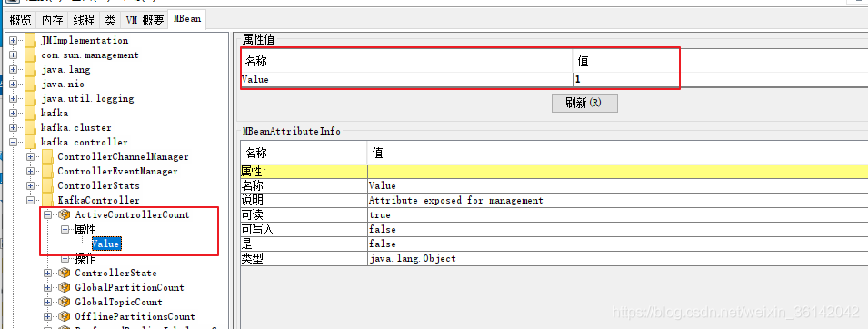Expand the java.nio tree node
Viewport: 868px width, 329px height.
(13, 85)
